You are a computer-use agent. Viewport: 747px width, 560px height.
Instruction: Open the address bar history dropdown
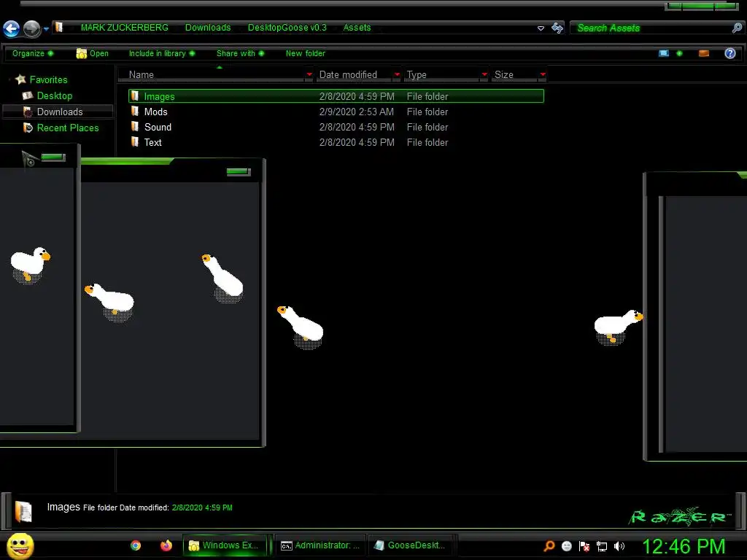pos(541,28)
